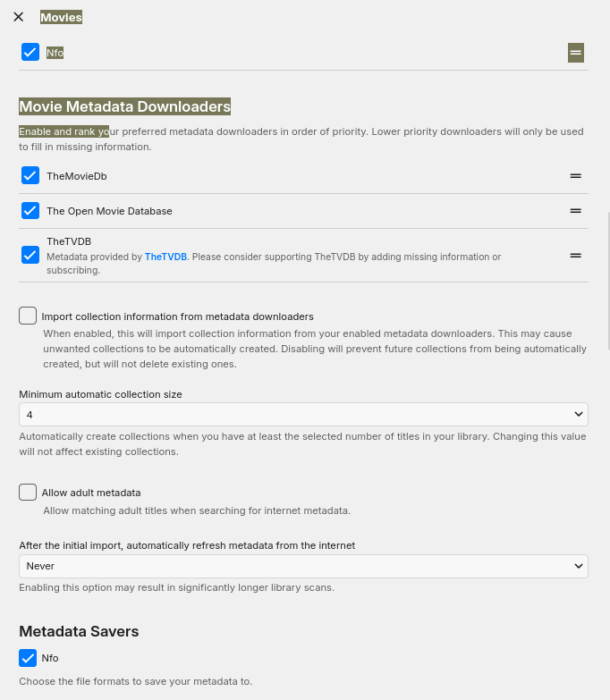
Task: Click The Open Movie Database reorder handle
Action: (x=576, y=211)
